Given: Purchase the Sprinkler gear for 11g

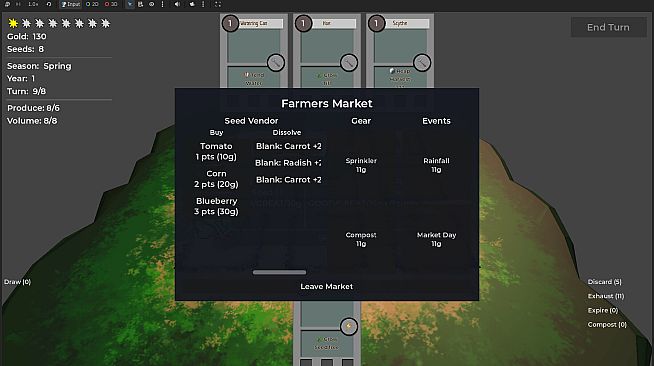Looking at the screenshot, I should tap(361, 165).
